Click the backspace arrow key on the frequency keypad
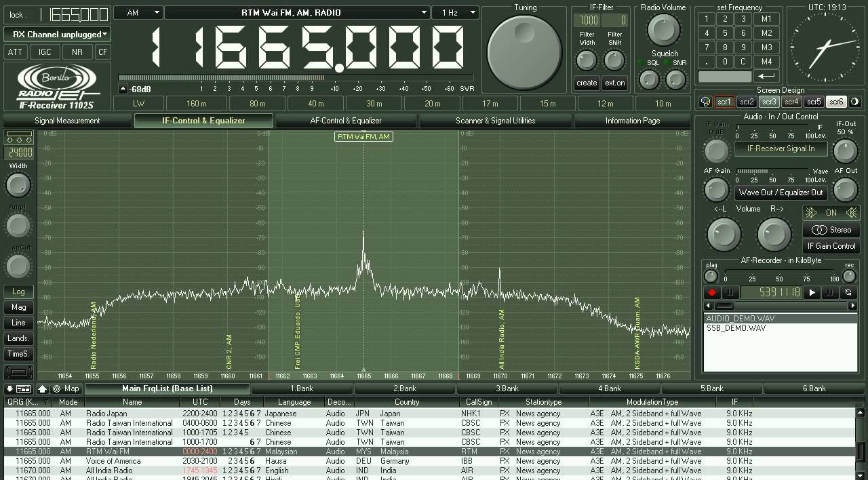 point(767,76)
